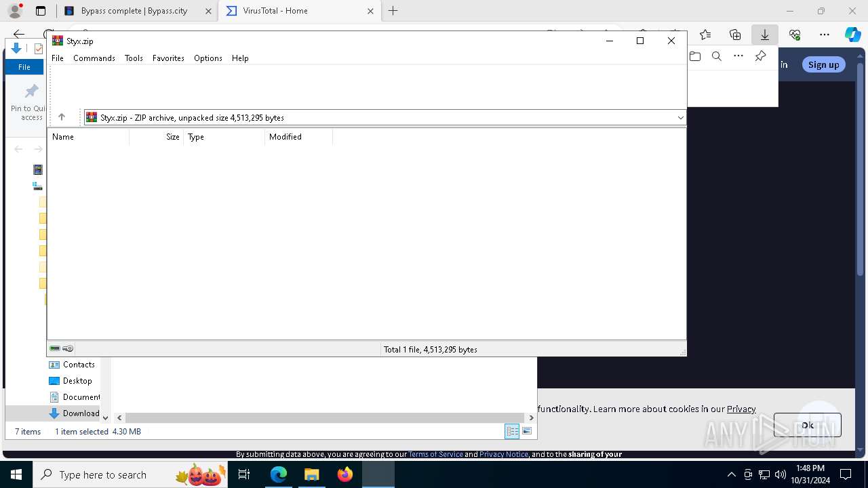Close the Bypass.city tab
The width and height of the screenshot is (868, 488).
[208, 11]
